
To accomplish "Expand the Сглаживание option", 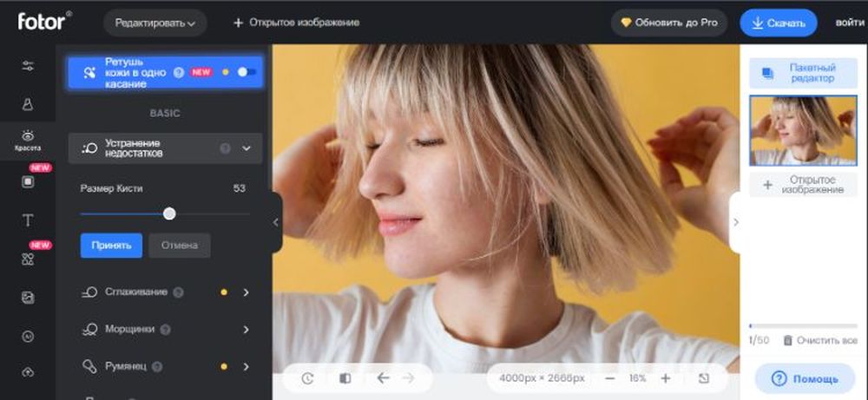I will click(247, 292).
